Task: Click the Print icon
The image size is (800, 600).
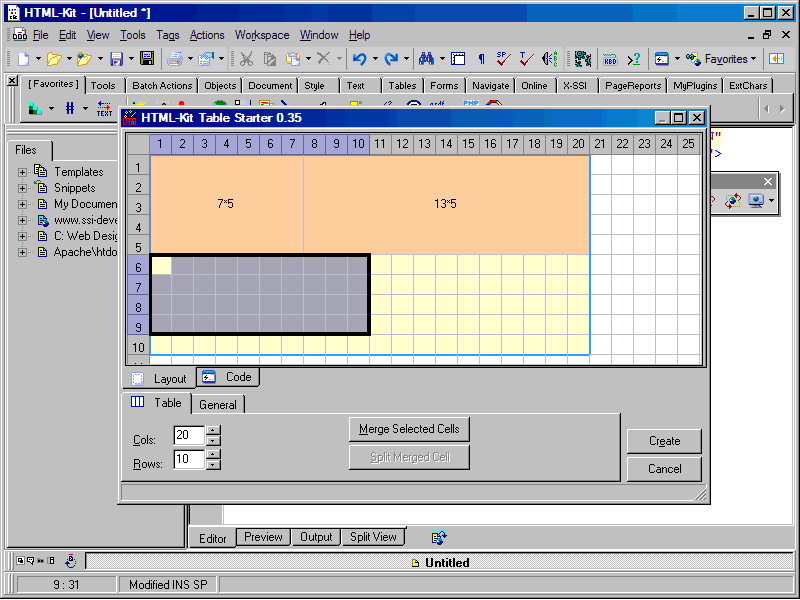Action: (174, 59)
